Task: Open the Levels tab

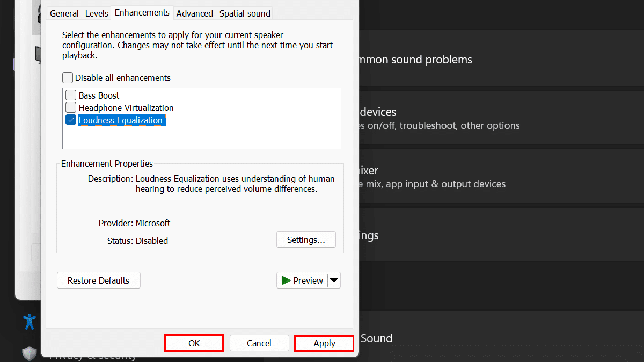Action: pos(97,13)
